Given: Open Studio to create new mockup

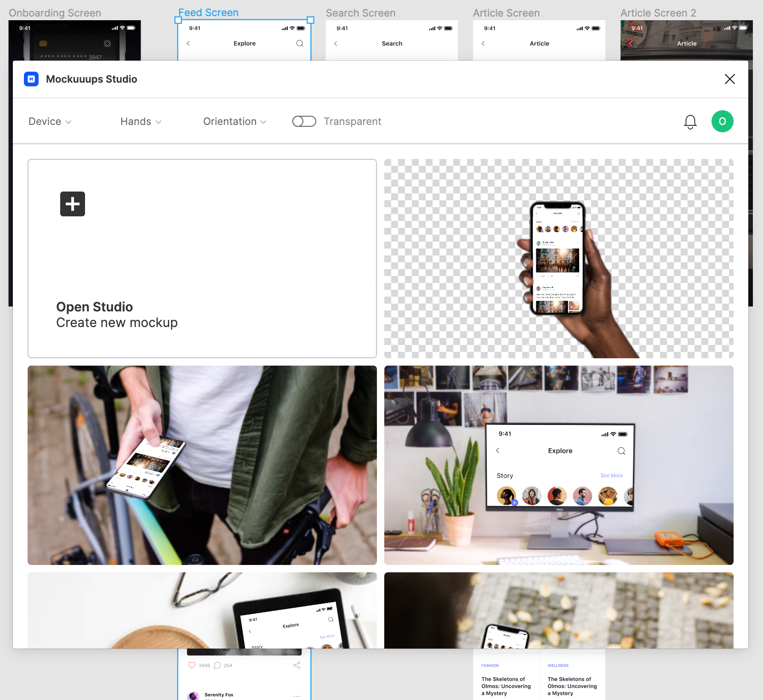Looking at the screenshot, I should click(202, 259).
